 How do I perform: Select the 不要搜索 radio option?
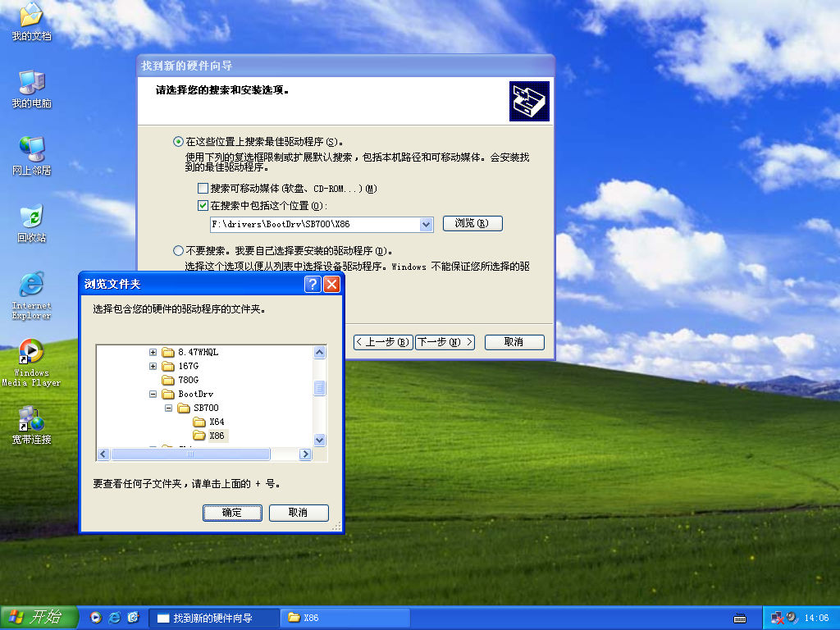(178, 250)
